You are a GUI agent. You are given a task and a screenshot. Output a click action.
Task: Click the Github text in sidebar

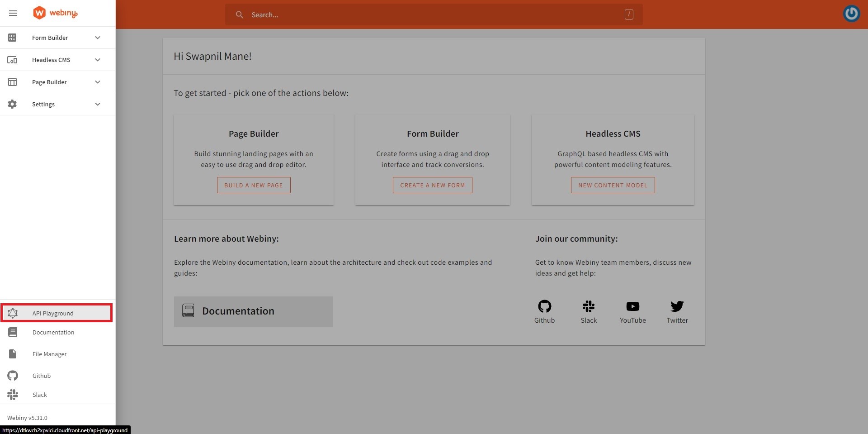coord(42,376)
